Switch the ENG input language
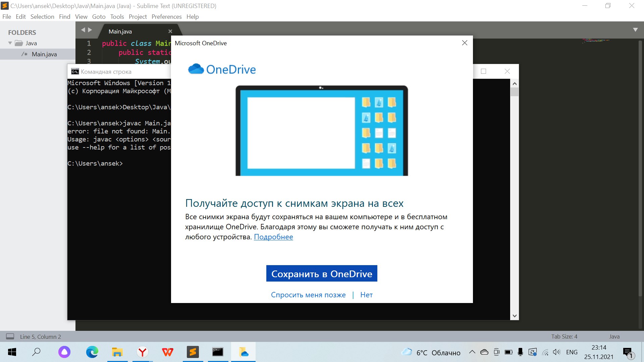The height and width of the screenshot is (362, 644). [572, 352]
